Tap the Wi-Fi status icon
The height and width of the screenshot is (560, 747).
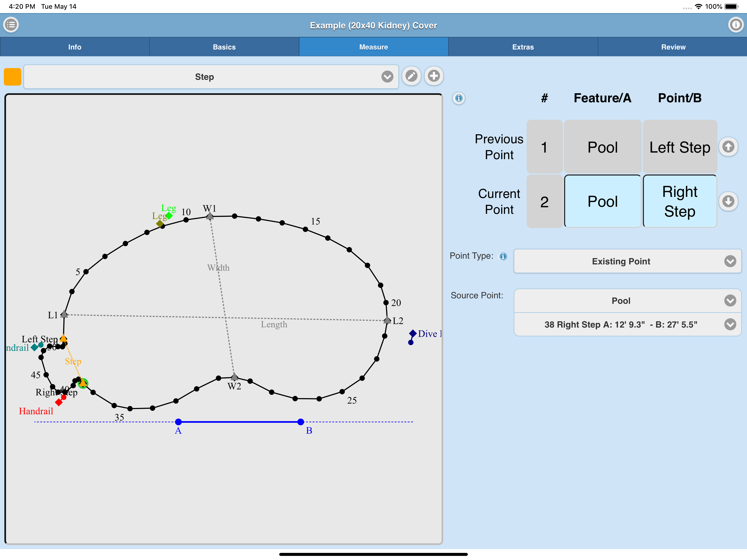[698, 6]
